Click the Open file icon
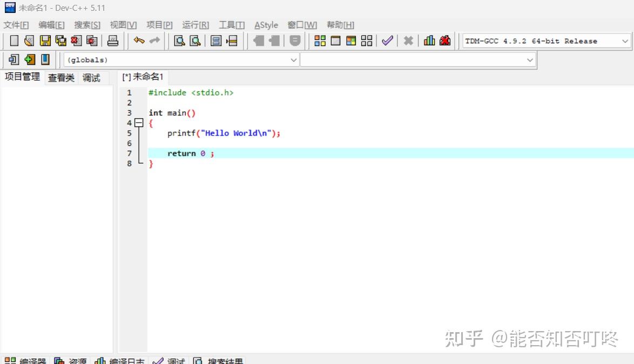This screenshot has height=364, width=634. (29, 41)
